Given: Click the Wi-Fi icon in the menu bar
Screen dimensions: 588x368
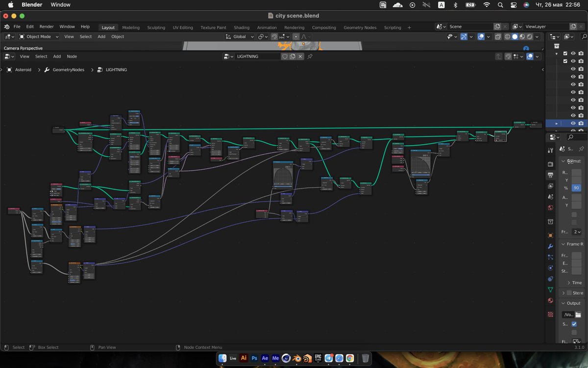Looking at the screenshot, I should coord(487,5).
